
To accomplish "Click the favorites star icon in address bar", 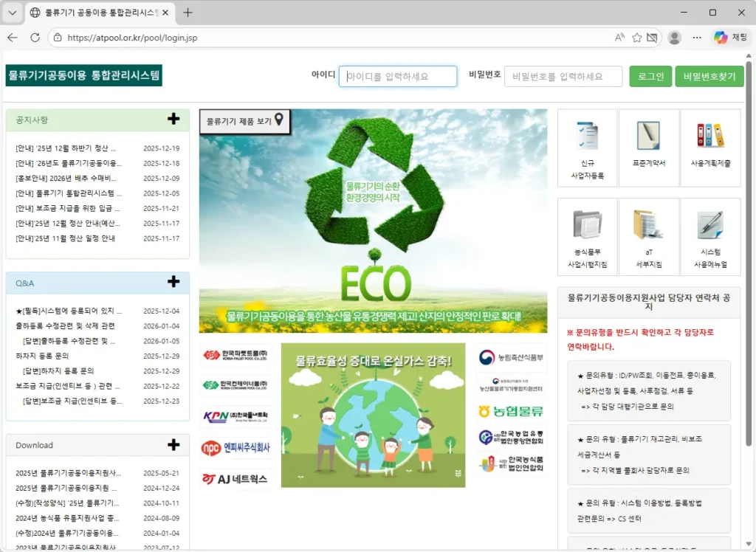I will point(636,38).
